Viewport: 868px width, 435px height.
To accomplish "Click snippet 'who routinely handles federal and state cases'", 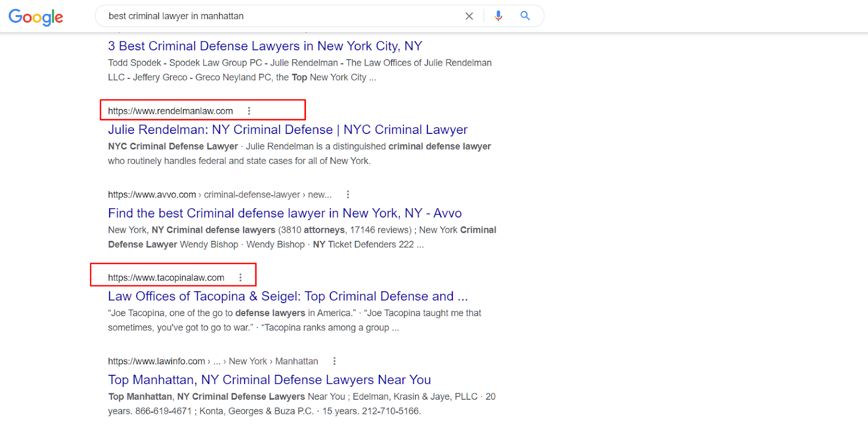I will click(x=239, y=161).
